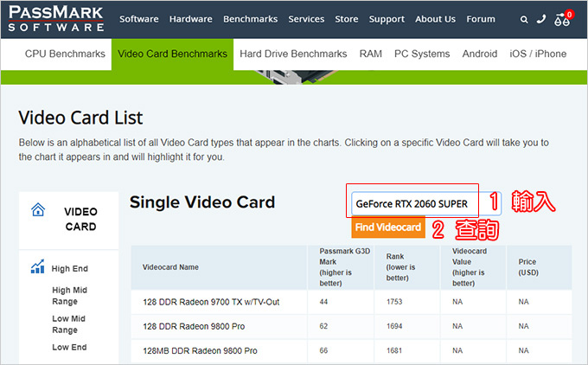Select High Mid Range in the sidebar

pyautogui.click(x=69, y=296)
